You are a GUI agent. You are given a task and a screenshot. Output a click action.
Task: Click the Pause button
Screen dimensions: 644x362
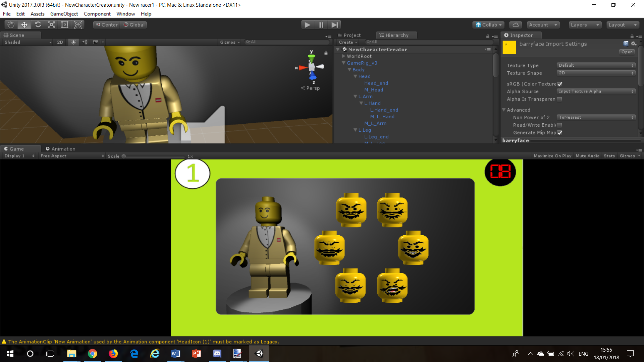click(321, 24)
